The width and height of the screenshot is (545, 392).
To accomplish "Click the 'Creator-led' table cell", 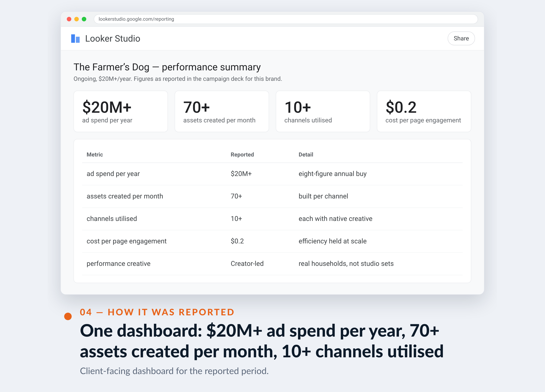I will (x=247, y=264).
